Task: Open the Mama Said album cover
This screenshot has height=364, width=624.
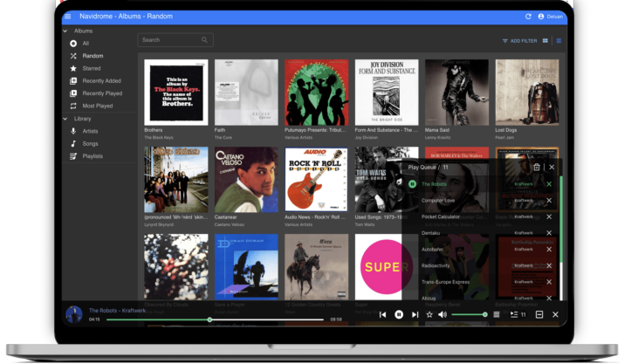Action: (x=456, y=93)
